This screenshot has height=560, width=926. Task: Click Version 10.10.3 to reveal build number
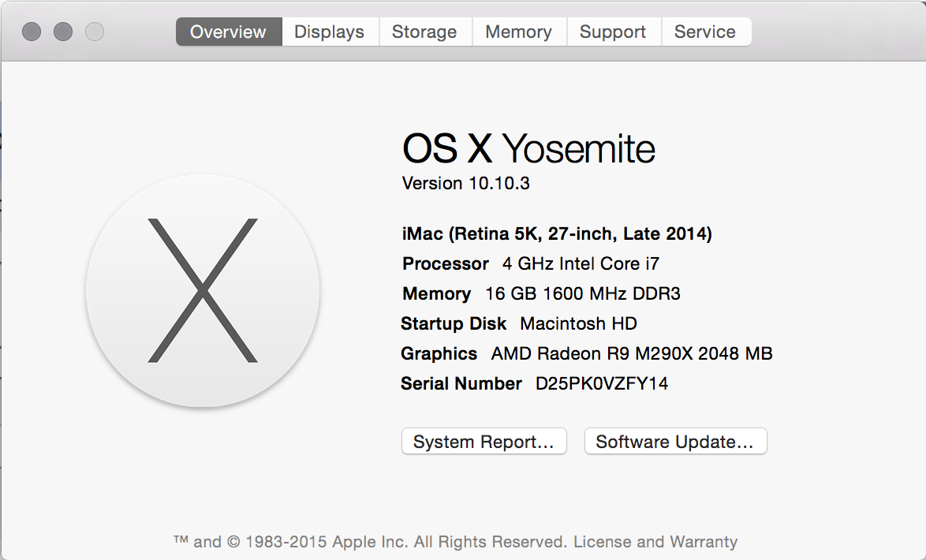pyautogui.click(x=465, y=183)
